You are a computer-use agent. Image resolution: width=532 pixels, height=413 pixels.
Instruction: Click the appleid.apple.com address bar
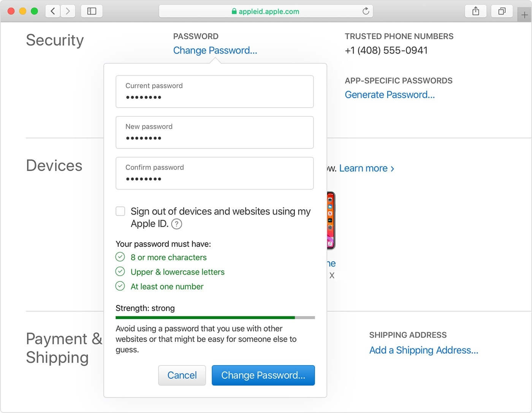click(265, 11)
